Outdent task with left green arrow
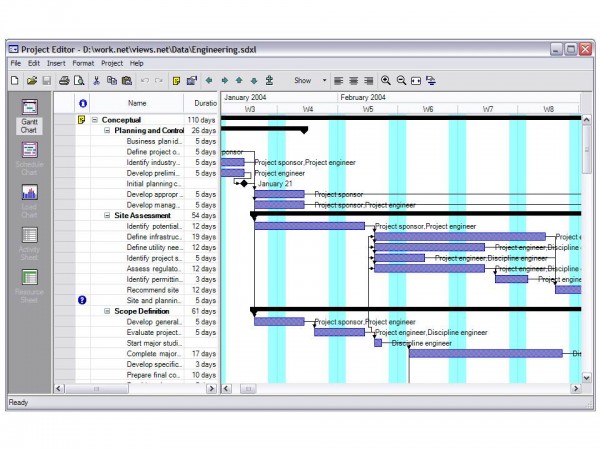This screenshot has height=450, width=600. coord(209,80)
